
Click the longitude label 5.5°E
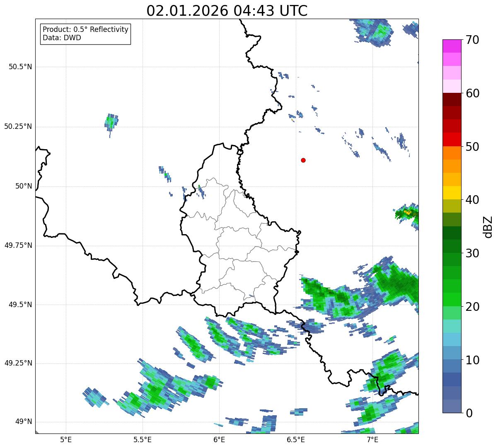(x=143, y=439)
